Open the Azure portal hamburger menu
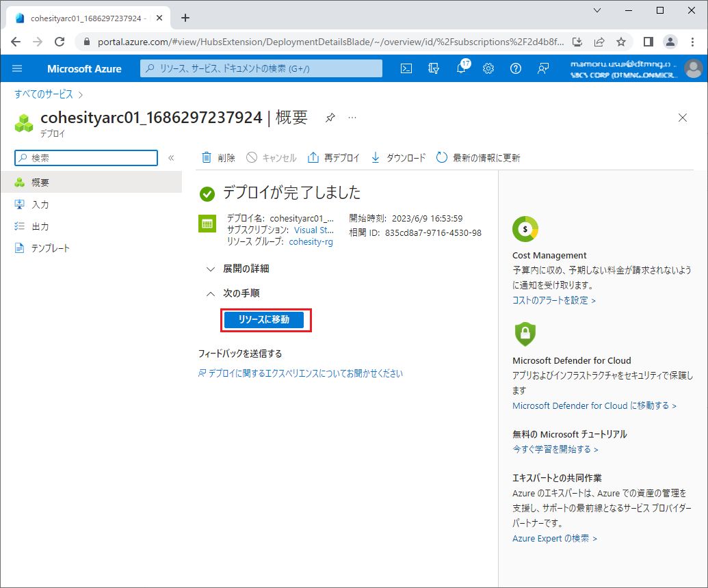 click(17, 68)
